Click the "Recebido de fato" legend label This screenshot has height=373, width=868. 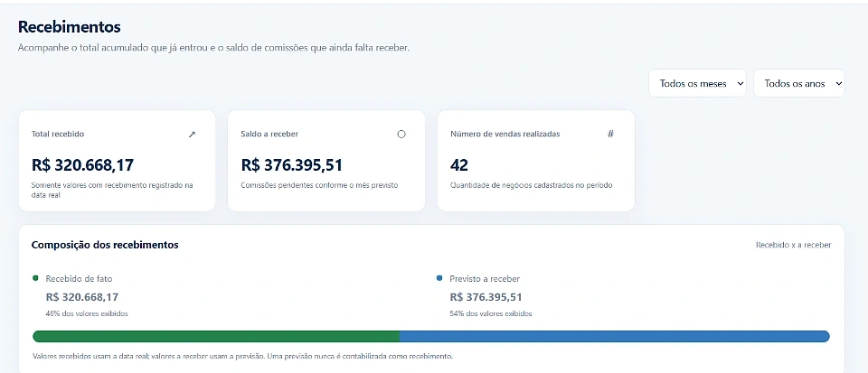[x=80, y=278]
